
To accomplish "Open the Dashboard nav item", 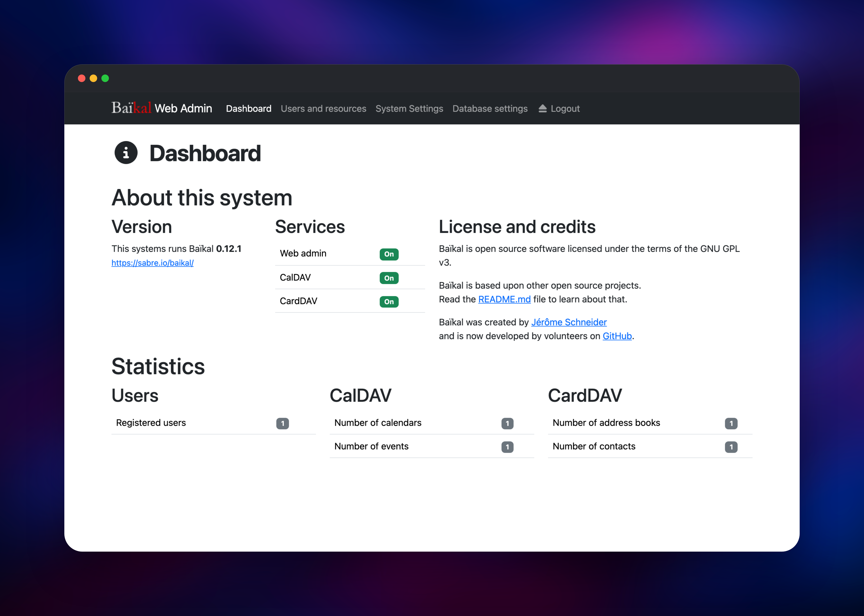I will (x=249, y=109).
